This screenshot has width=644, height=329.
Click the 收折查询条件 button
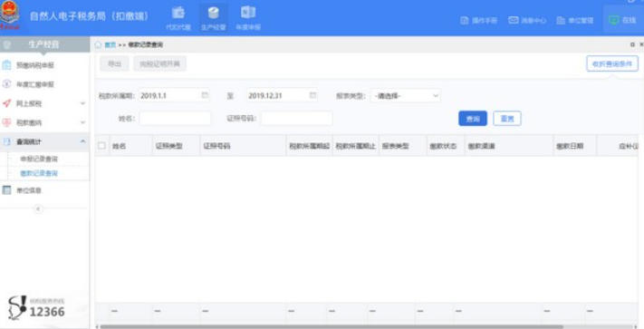coord(612,63)
